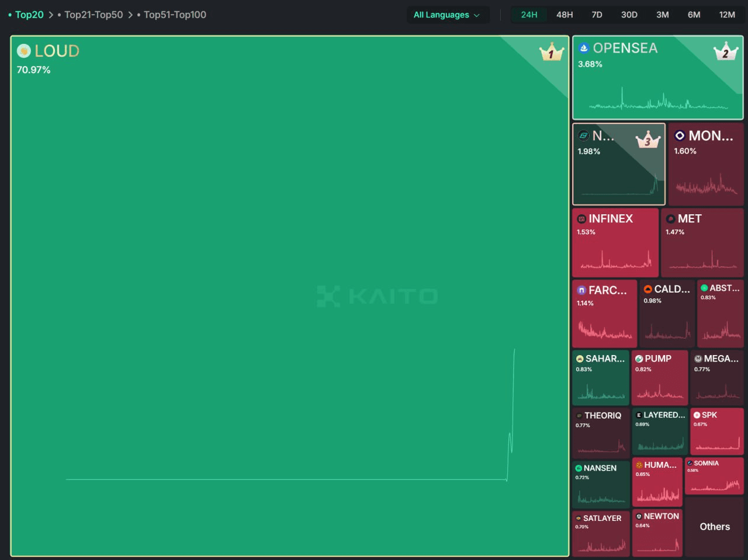Click the SOMNIA logo icon
Screen dimensions: 748x560
[690, 463]
